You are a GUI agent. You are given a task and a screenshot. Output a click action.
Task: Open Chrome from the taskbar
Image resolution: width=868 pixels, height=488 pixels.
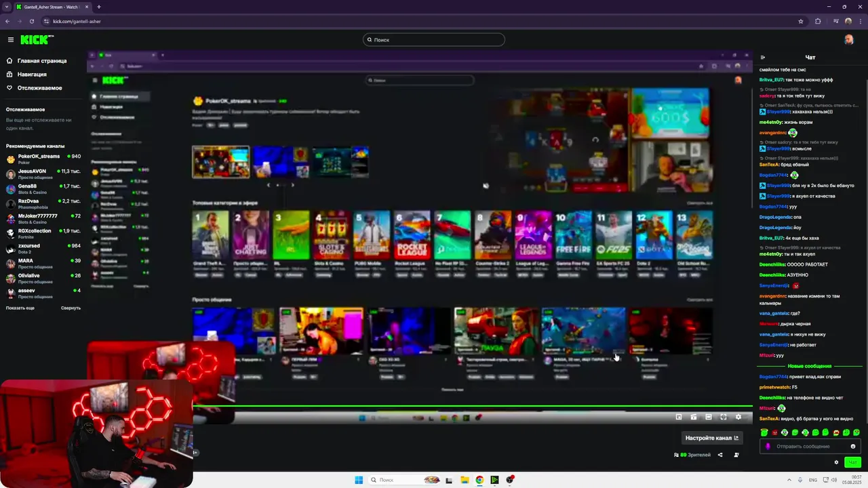(x=479, y=480)
